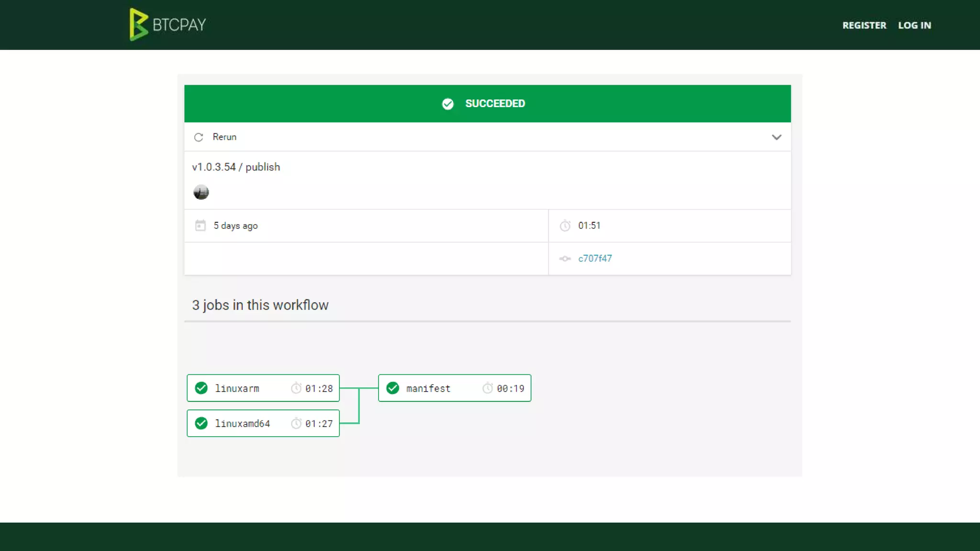Click the green check on linuxarm job

[x=201, y=388]
